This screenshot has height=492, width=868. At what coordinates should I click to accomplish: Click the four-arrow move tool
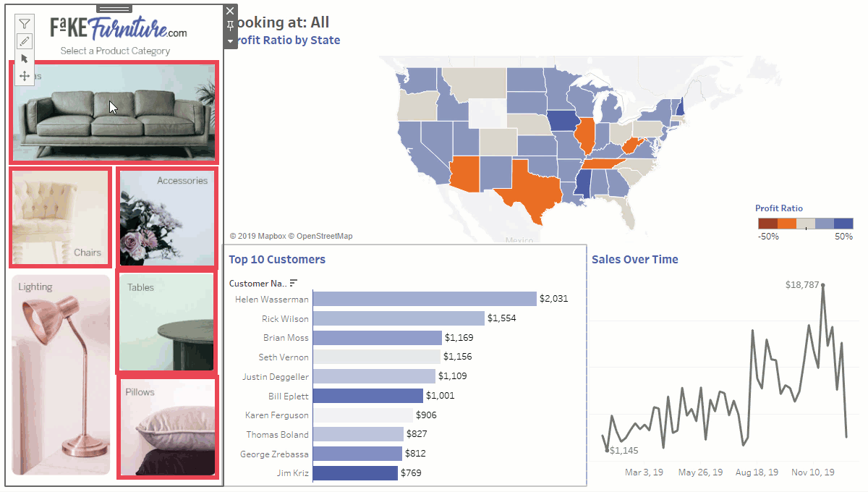[x=25, y=76]
